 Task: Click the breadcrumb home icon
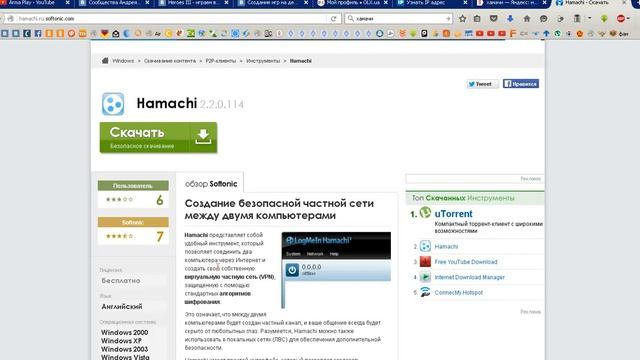(x=105, y=61)
